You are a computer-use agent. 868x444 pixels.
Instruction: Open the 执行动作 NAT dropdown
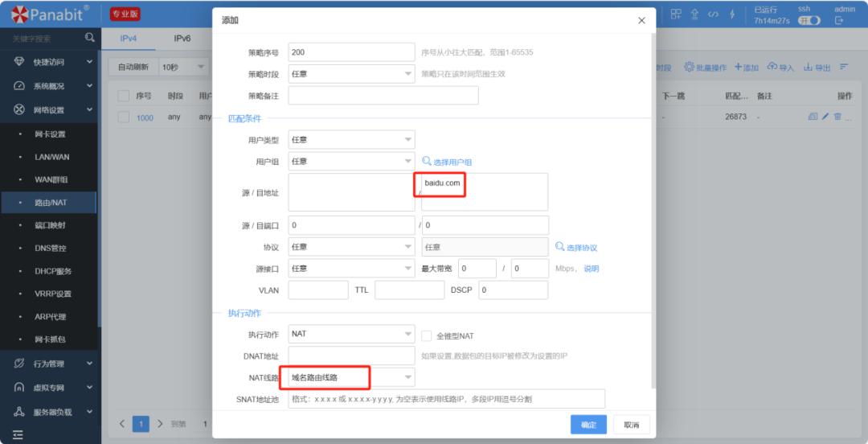tap(351, 334)
